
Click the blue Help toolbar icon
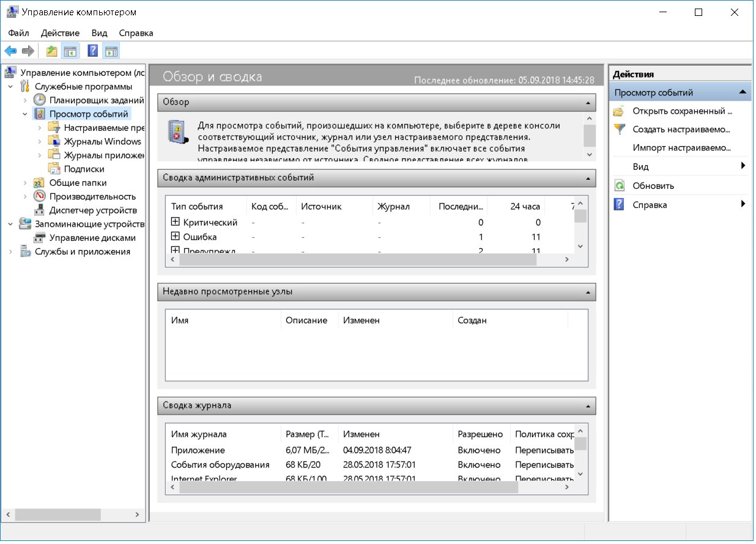click(x=93, y=51)
